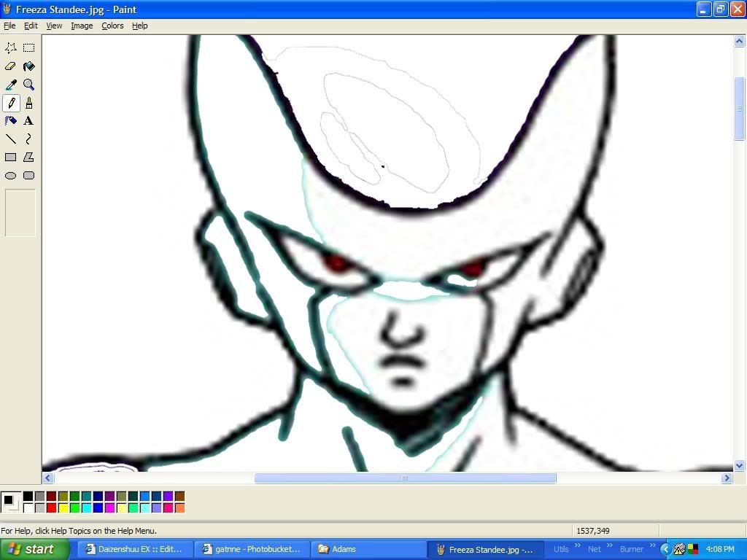Pick the brown color swatch
The image size is (747, 560).
pos(179,497)
